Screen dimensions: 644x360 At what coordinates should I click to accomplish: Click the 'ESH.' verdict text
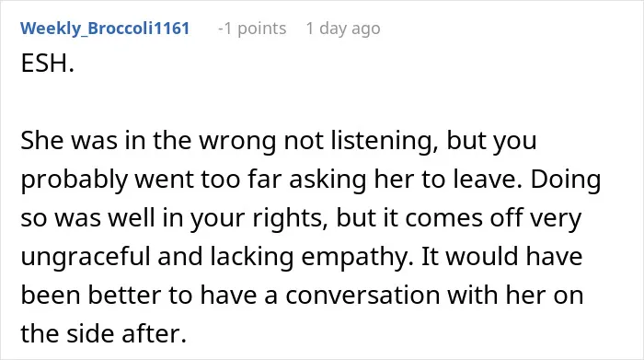pos(48,64)
